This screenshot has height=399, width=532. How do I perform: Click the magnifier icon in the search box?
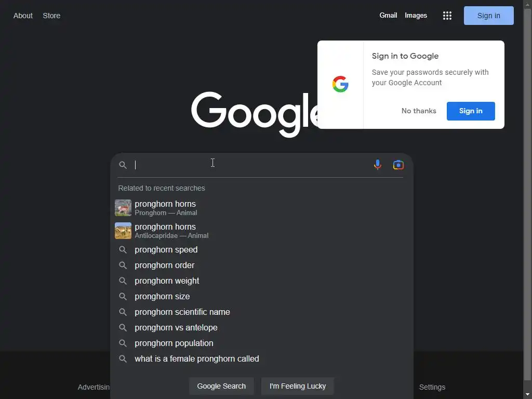123,165
